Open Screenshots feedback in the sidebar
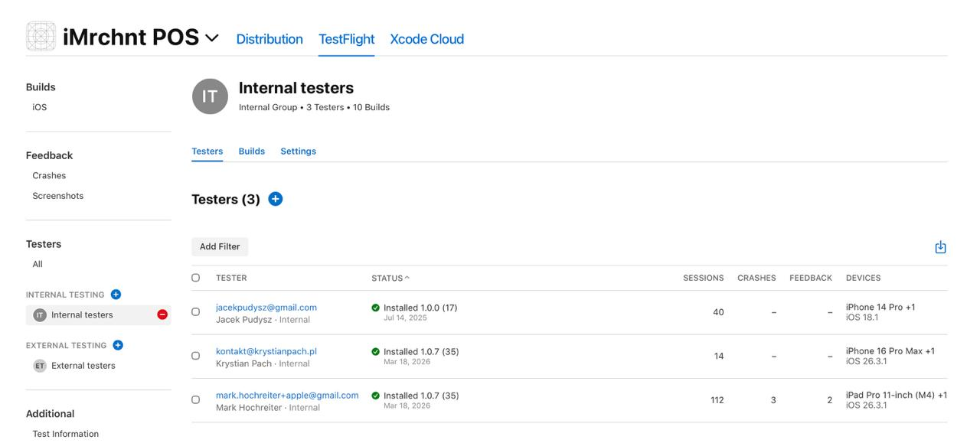Screen dimensions: 980x443 58,196
